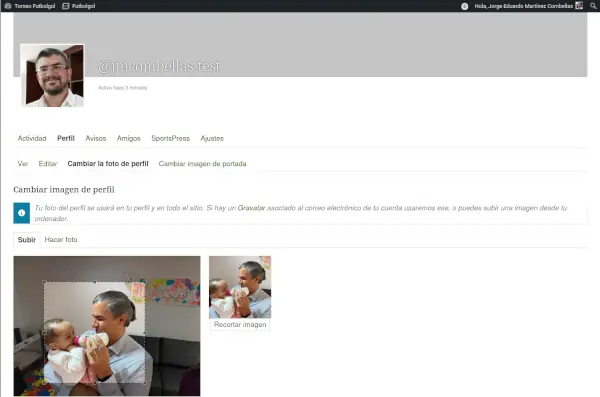Click the notifications bubble in admin bar
This screenshot has width=600, height=397.
pos(465,6)
